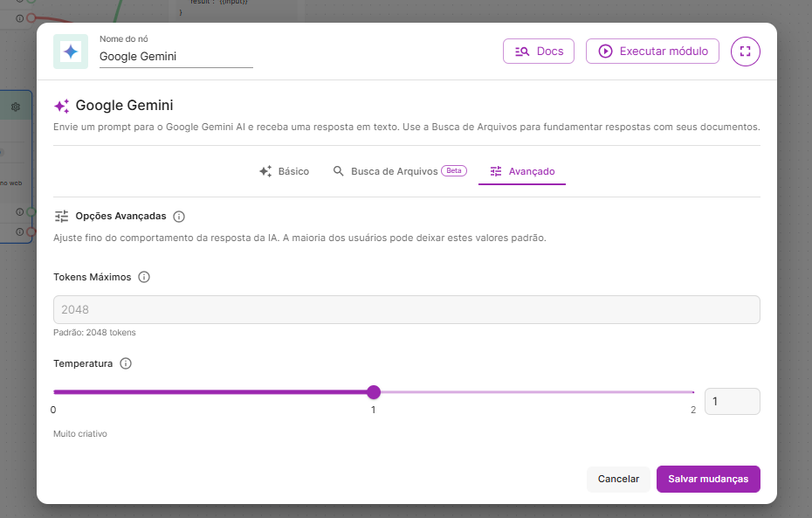Focus the Tokens Máximos input field
Screen dimensions: 812x518
(x=406, y=310)
